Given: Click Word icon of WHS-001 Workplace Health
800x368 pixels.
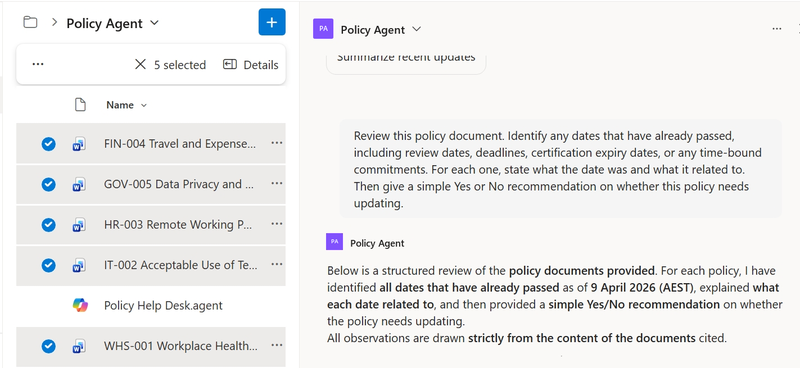Looking at the screenshot, I should [x=79, y=347].
